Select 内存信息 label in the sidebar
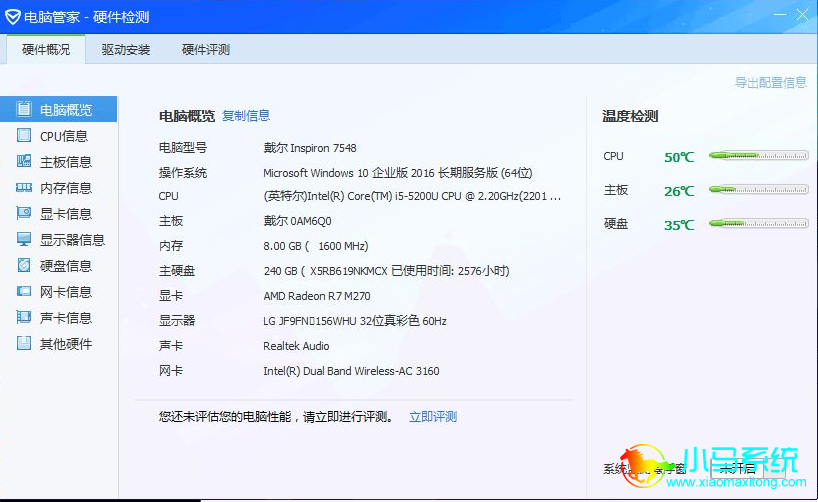The image size is (818, 502). pyautogui.click(x=66, y=188)
